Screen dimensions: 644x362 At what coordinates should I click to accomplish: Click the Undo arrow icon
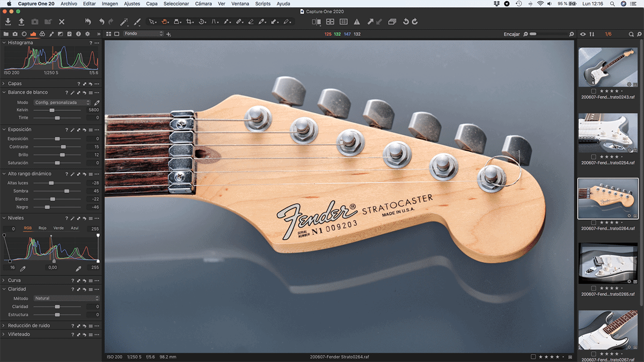click(x=101, y=22)
